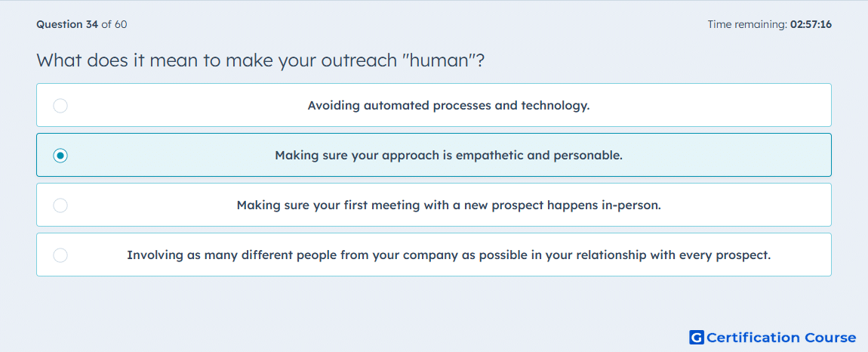The height and width of the screenshot is (352, 868).
Task: Click the bold 'Question 34' label
Action: click(x=67, y=24)
